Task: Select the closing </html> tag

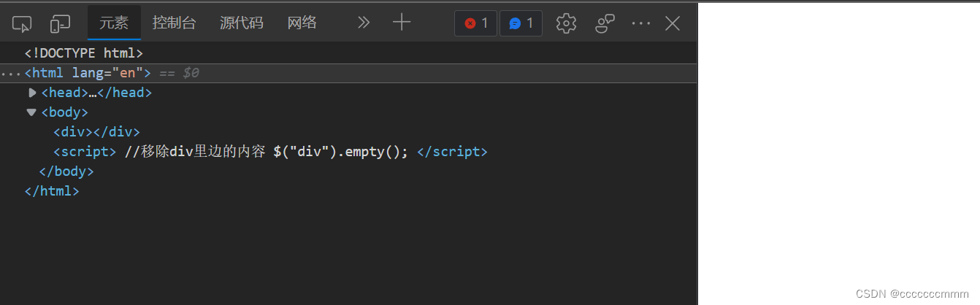Action: (51, 191)
